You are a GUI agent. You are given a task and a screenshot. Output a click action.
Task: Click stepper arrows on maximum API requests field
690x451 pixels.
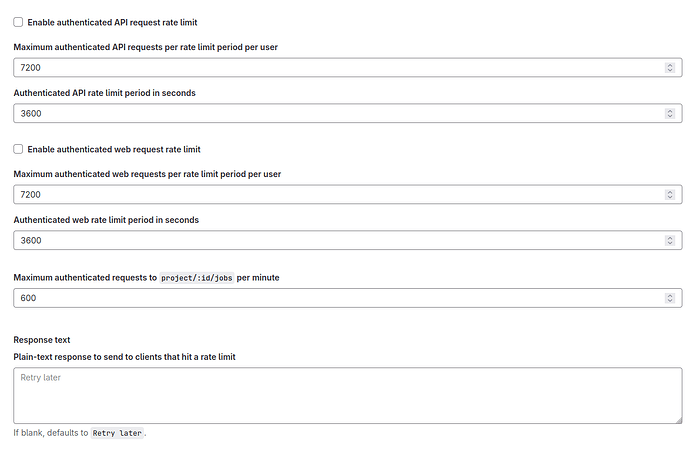[669, 67]
